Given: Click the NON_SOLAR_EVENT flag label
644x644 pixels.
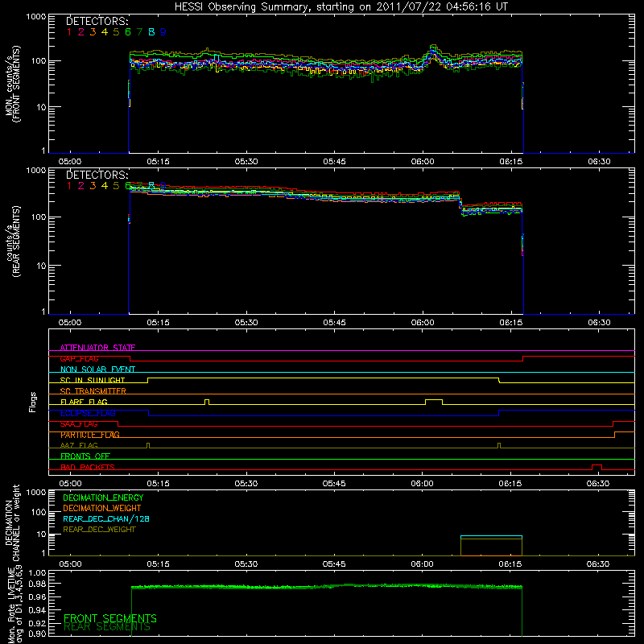Looking at the screenshot, I should click(97, 369).
